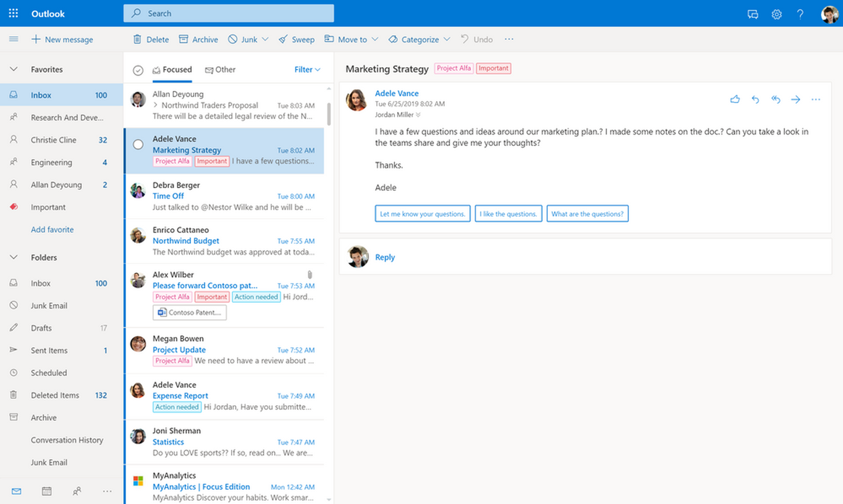Click the suggested reply 'I like the questions.'

[x=508, y=214]
